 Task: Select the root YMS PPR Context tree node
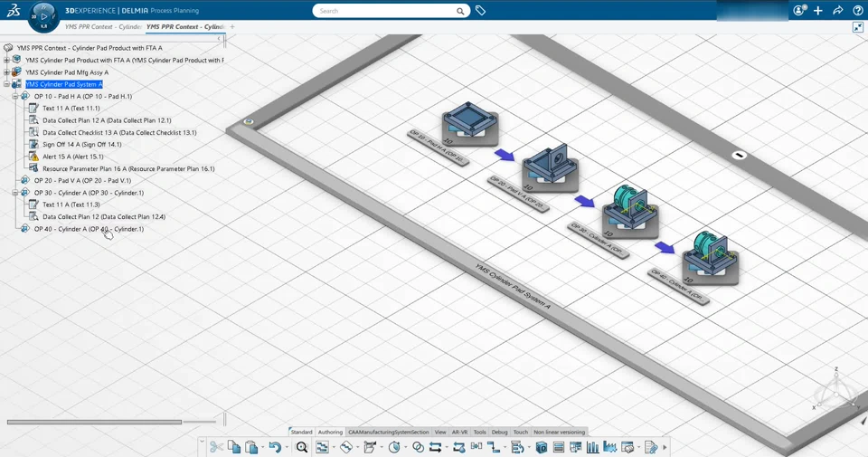(90, 48)
